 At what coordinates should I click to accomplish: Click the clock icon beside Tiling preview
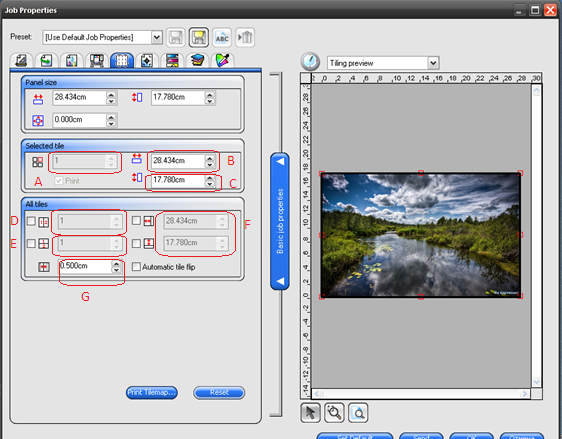pos(310,62)
